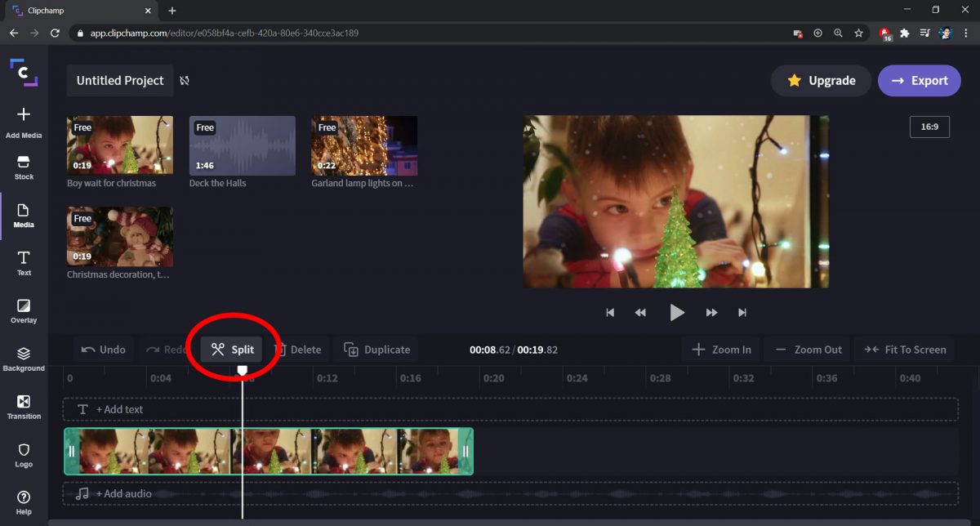Click the Export button

(919, 80)
